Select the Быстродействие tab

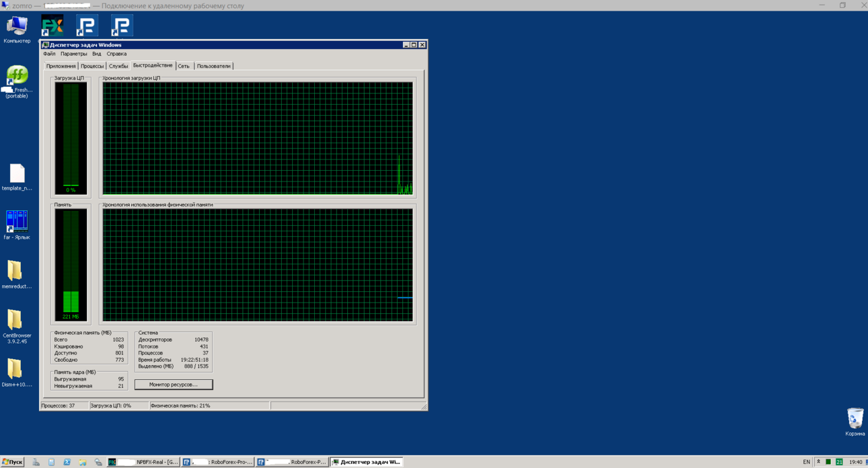[153, 65]
